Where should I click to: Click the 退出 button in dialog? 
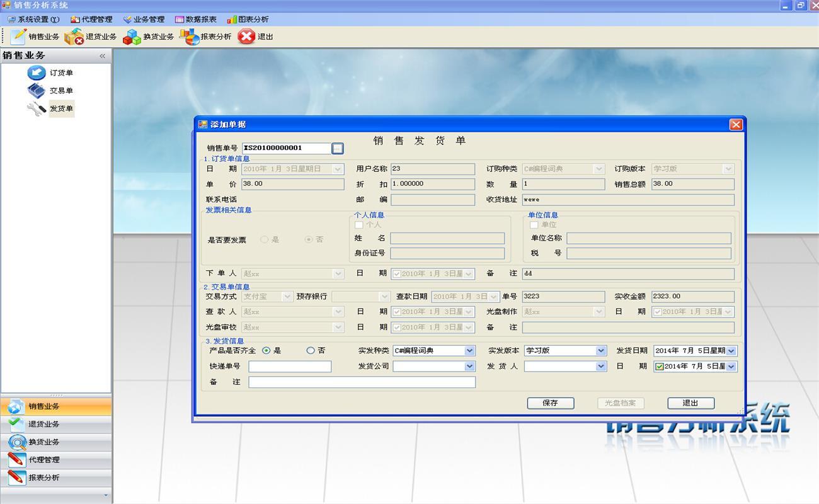[x=690, y=403]
